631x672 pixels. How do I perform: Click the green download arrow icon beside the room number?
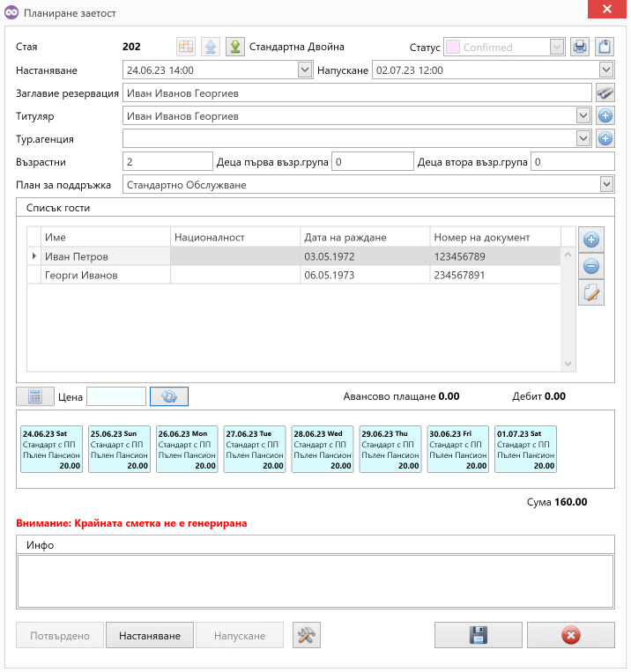click(x=234, y=47)
